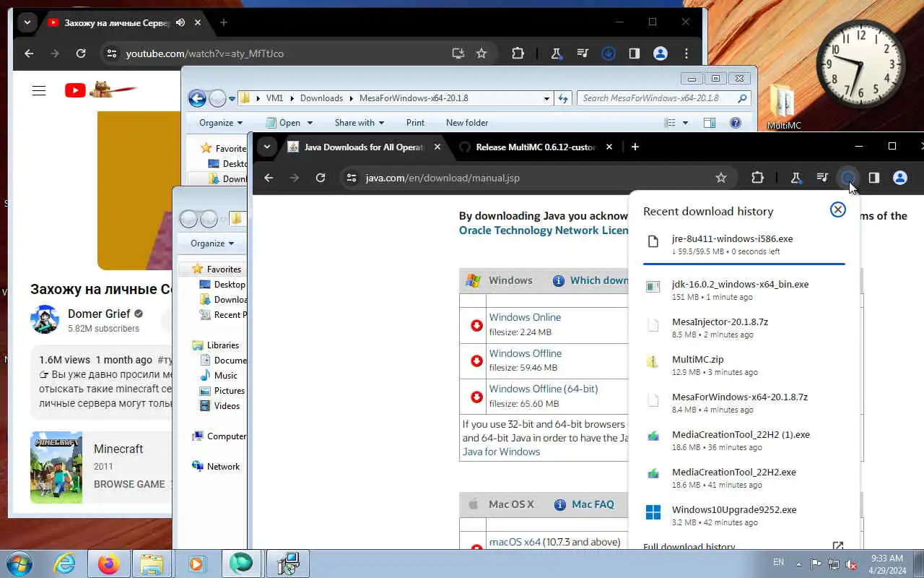Open MultiMC folder on the desktop
This screenshot has height=578, width=924.
point(783,108)
